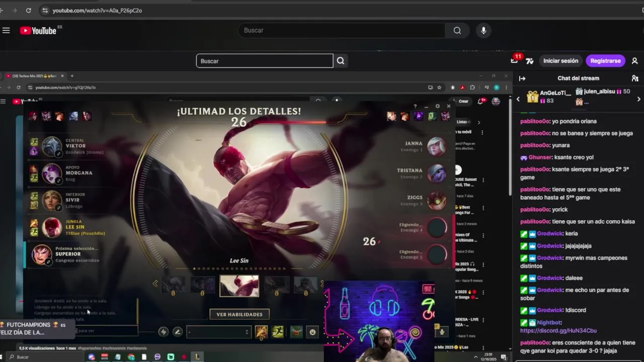Viewport: 644px width, 362px height.
Task: Click username Ghunser in chat
Action: pos(540,157)
